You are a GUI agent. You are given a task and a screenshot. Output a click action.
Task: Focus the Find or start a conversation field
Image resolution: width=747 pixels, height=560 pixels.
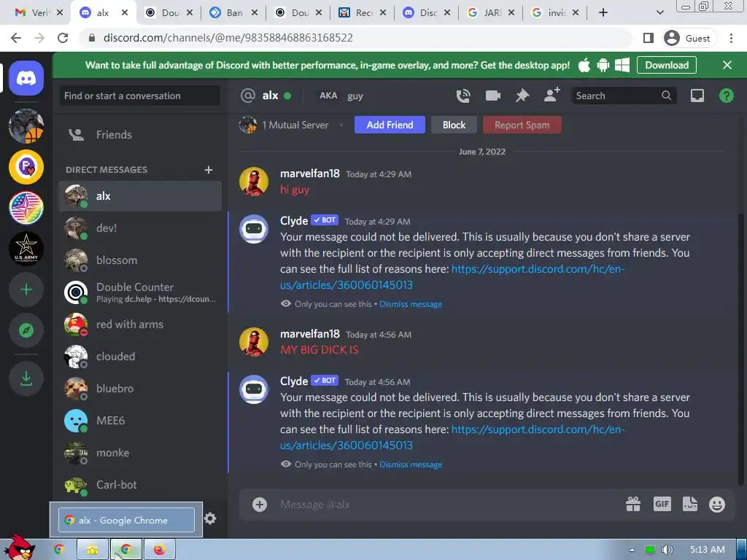point(139,96)
